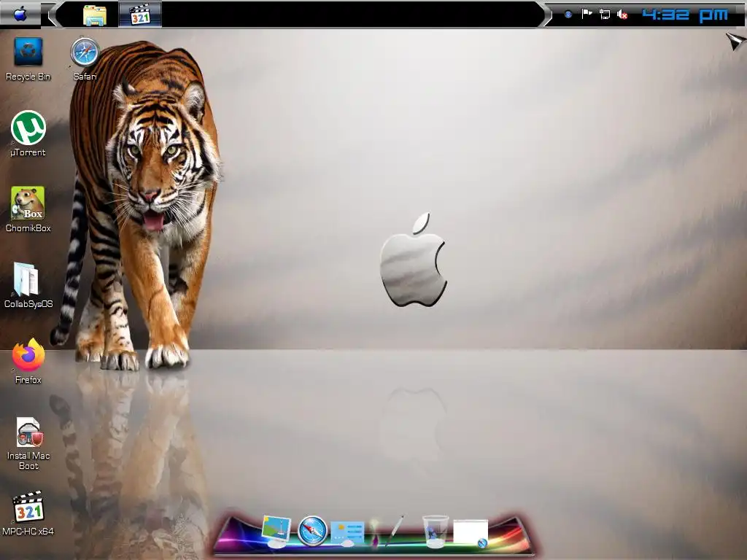The height and width of the screenshot is (560, 747).
Task: Select the "Safari" label under the compass icon
Action: click(85, 76)
